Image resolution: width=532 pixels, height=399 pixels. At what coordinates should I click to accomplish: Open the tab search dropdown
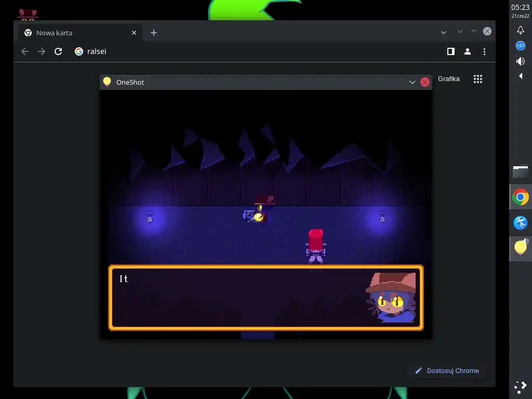[x=444, y=33]
